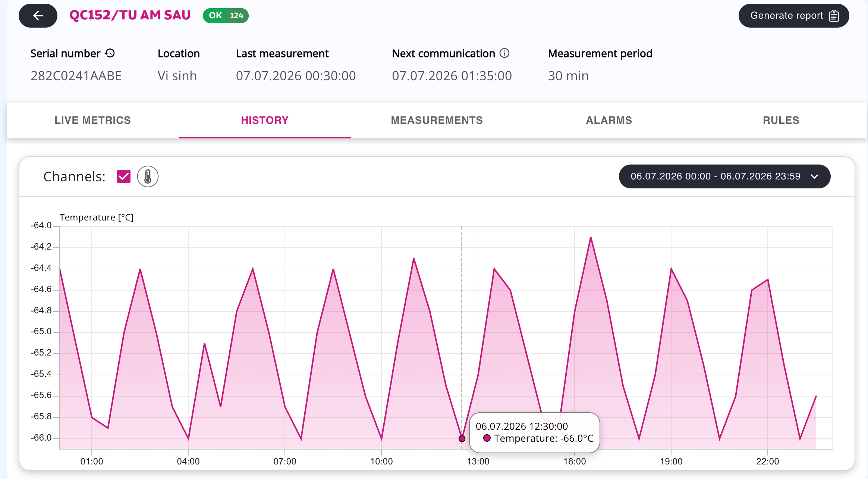The height and width of the screenshot is (479, 868).
Task: Click the Temperature [°C] axis label
Action: coord(97,217)
